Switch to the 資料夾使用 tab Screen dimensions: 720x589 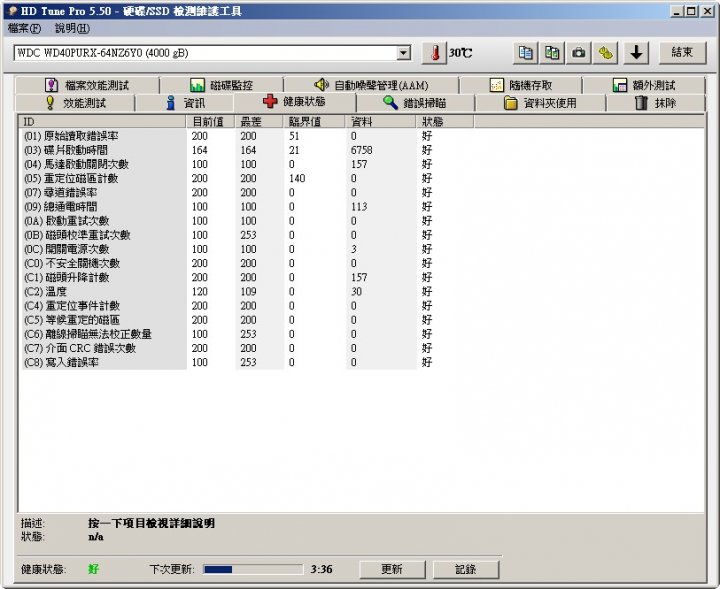point(540,103)
